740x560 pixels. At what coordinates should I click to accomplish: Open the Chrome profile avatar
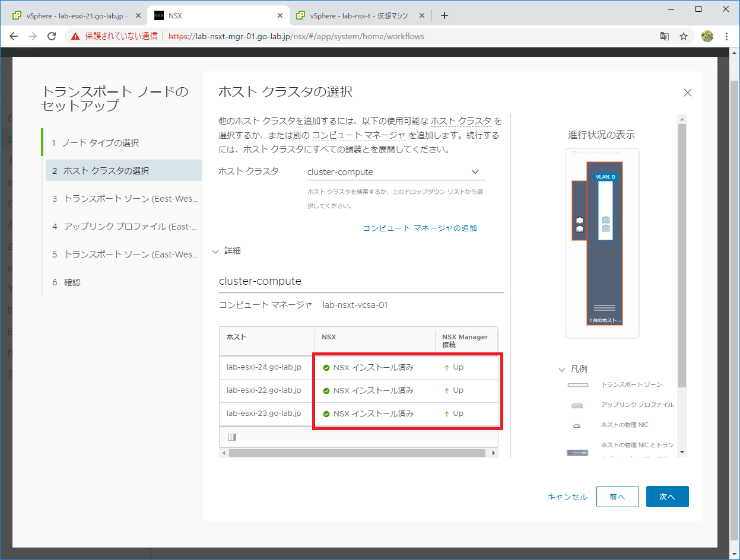click(707, 36)
